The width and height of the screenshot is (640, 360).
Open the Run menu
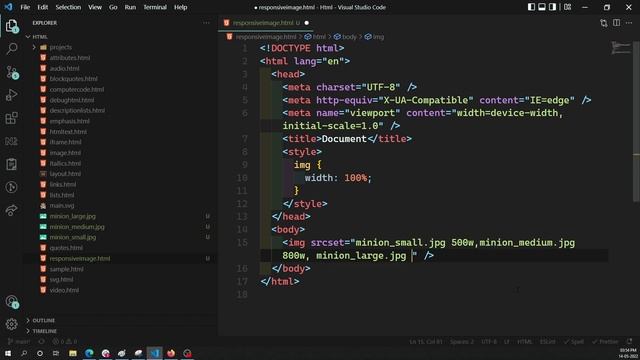(130, 7)
